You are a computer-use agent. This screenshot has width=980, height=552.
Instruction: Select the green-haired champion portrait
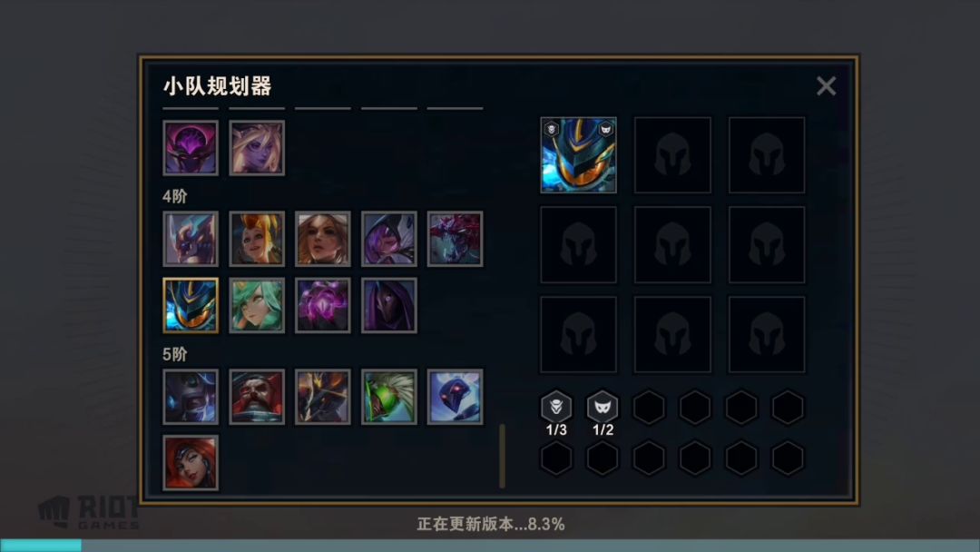coord(257,305)
